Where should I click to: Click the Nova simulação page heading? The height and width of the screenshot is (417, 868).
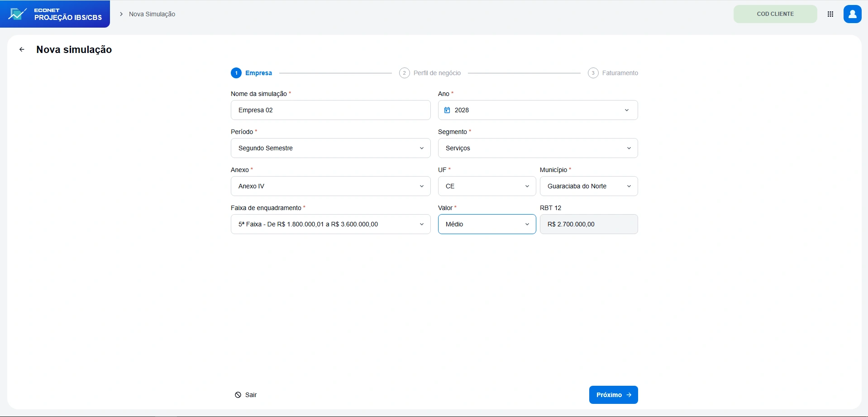click(74, 49)
